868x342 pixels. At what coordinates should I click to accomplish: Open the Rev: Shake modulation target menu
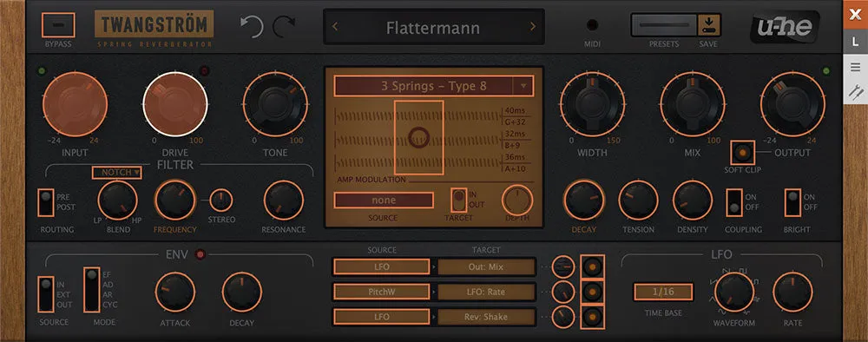[487, 317]
